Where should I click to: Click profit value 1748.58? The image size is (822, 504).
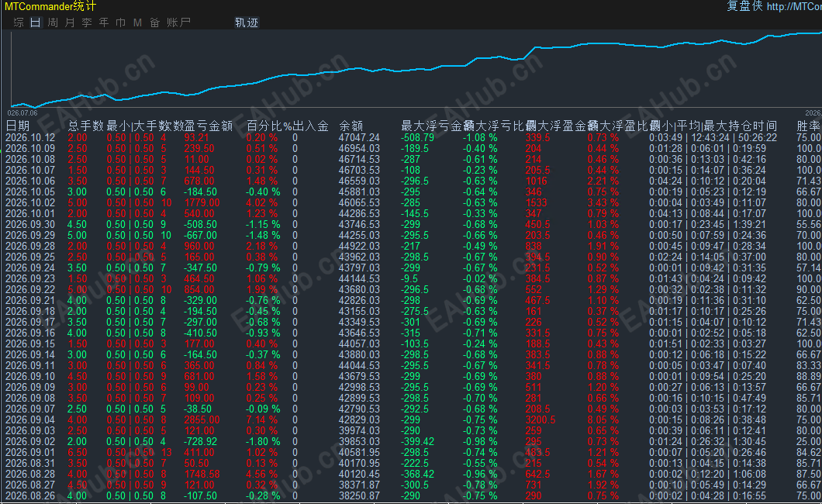(202, 474)
